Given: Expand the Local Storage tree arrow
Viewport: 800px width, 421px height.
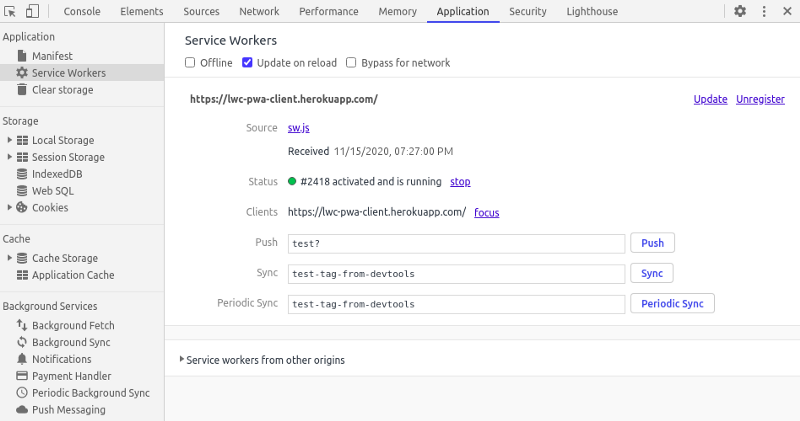Looking at the screenshot, I should [9, 140].
